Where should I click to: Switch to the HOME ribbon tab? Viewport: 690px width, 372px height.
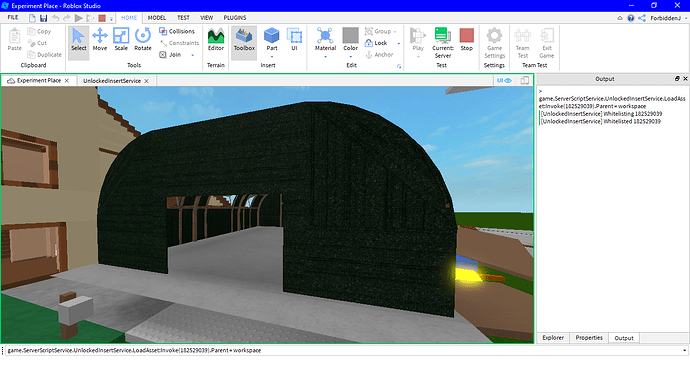coord(129,18)
